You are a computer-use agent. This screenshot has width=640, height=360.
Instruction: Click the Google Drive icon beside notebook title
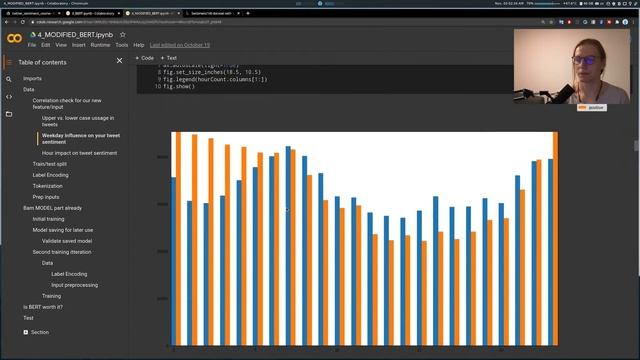33,35
